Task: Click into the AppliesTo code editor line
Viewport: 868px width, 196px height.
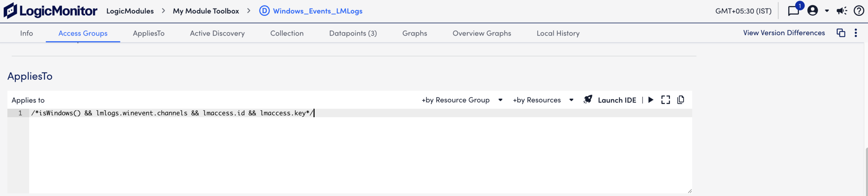Action: tap(360, 113)
